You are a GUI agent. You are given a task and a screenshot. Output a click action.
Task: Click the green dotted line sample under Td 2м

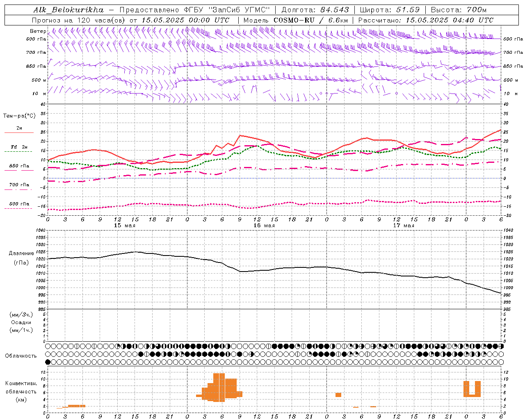pyautogui.click(x=18, y=152)
